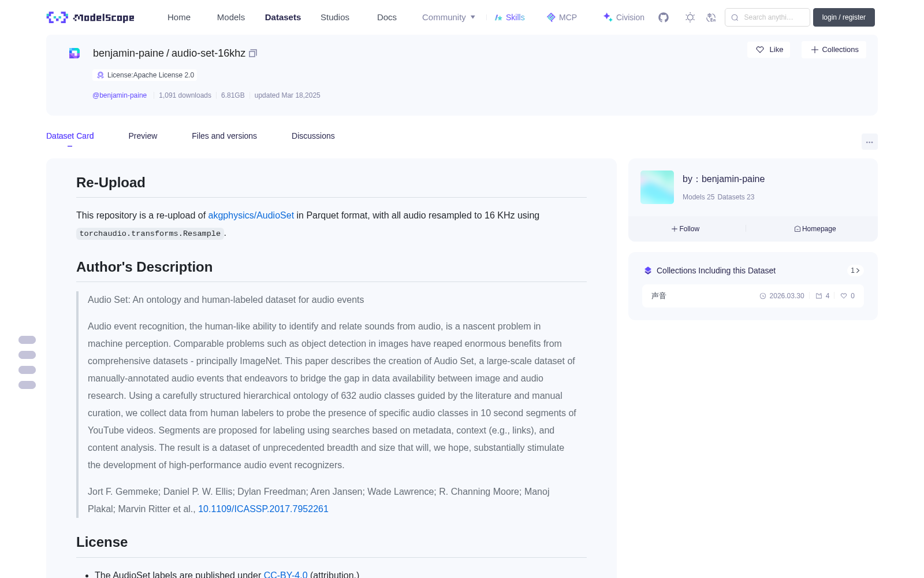Follow the akgphysics/AudioSet link
The width and height of the screenshot is (924, 578).
251,215
